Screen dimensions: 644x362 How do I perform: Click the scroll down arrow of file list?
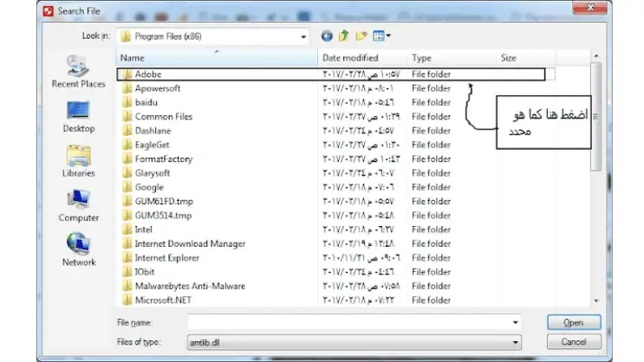pos(596,301)
